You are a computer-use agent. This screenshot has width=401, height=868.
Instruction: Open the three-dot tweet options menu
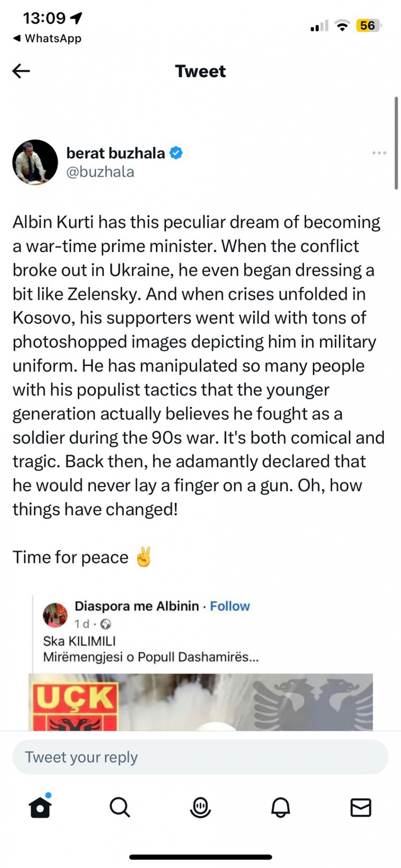click(x=379, y=153)
